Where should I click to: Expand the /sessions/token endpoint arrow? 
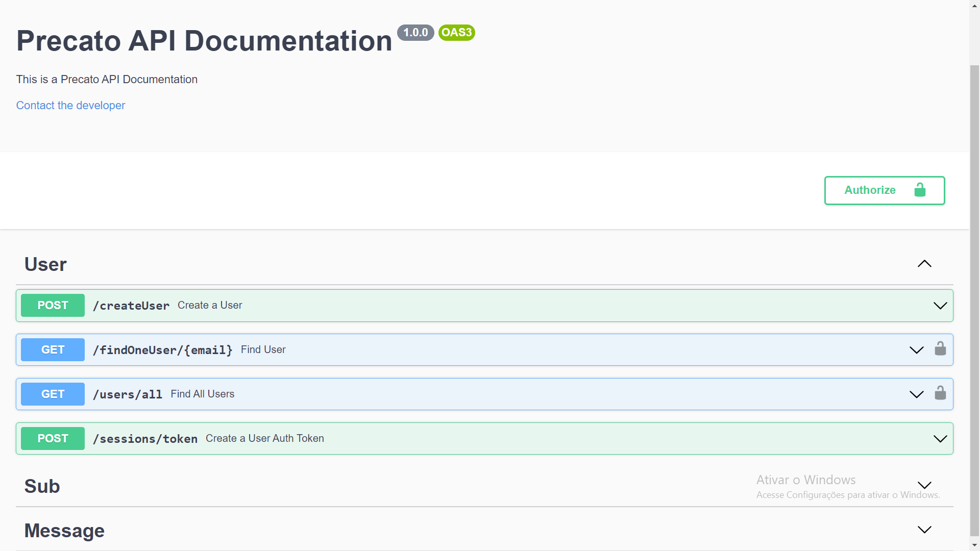click(940, 439)
